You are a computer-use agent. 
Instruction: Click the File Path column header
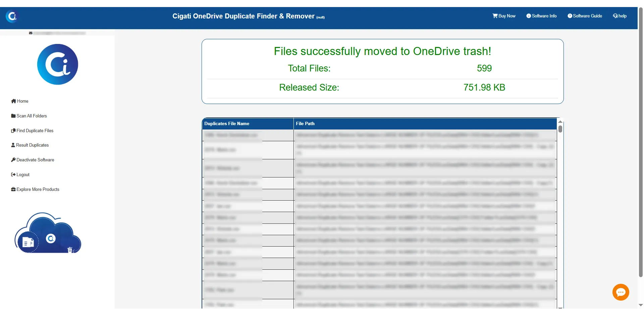(x=425, y=123)
